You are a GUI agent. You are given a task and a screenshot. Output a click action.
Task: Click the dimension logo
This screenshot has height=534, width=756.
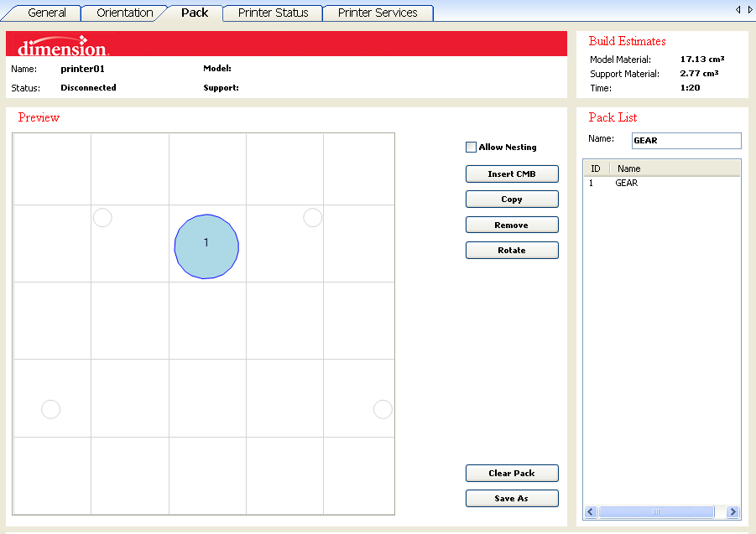(63, 46)
